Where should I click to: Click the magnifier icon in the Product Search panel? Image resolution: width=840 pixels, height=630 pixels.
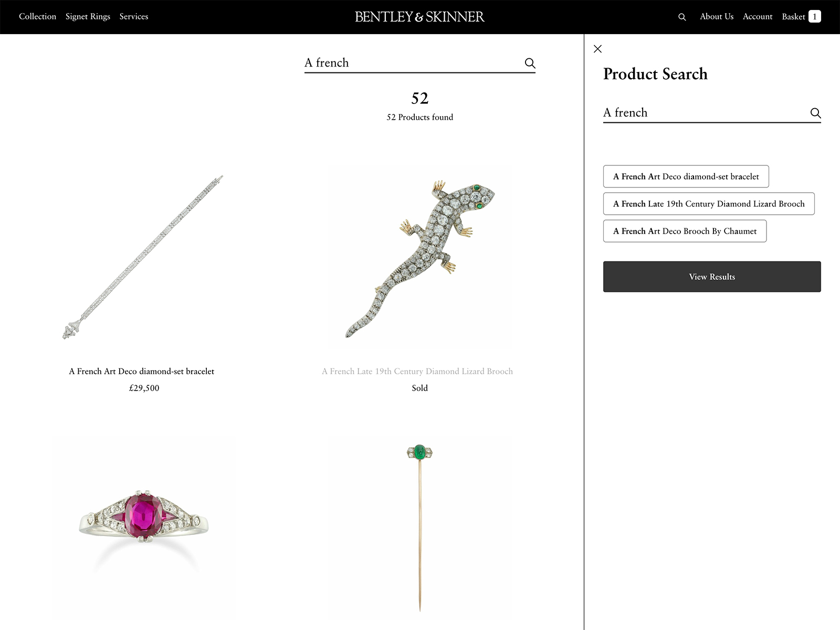tap(815, 113)
